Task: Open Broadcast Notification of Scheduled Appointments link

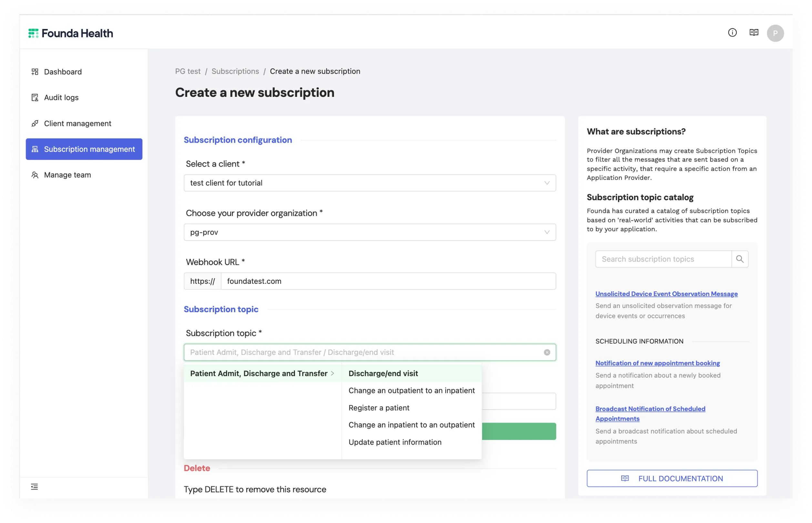Action: pos(650,414)
